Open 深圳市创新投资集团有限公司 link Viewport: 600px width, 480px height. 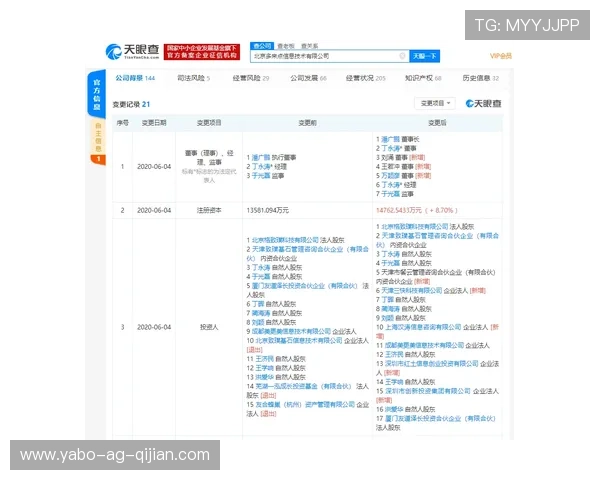(x=427, y=391)
